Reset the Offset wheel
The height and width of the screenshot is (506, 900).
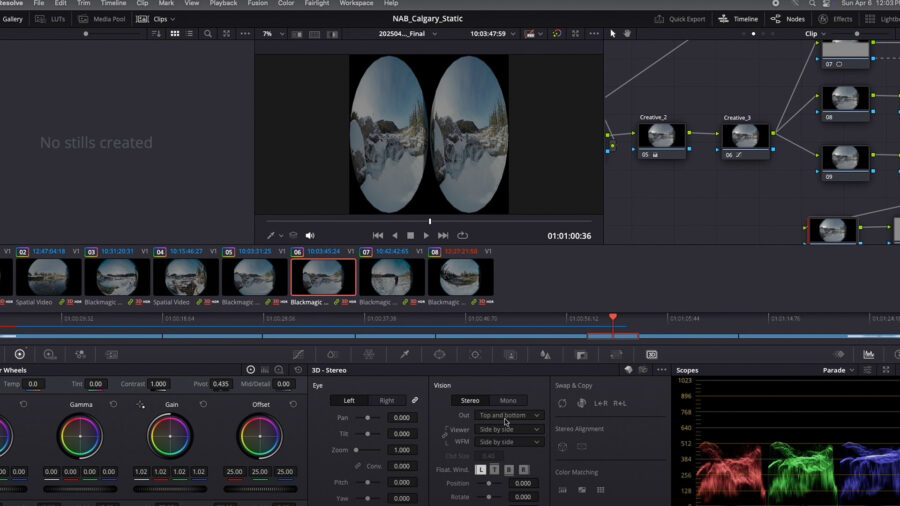pos(293,404)
